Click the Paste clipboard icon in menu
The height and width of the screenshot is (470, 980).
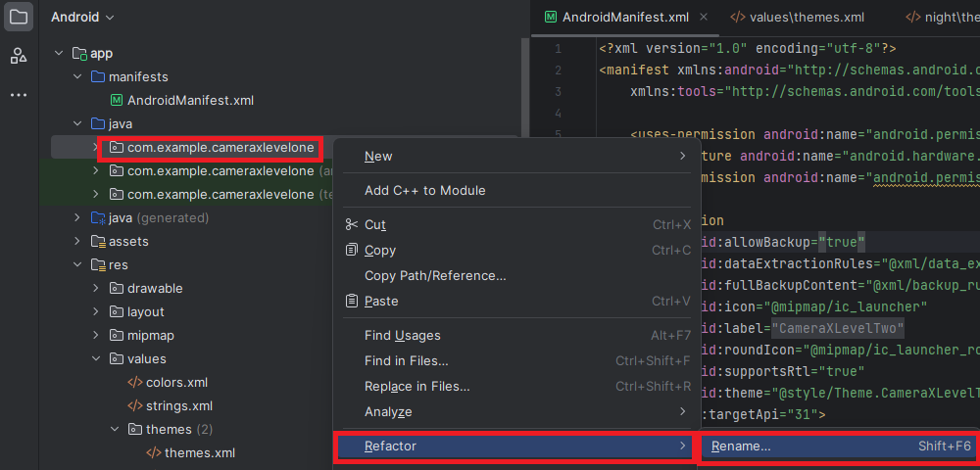click(x=352, y=302)
